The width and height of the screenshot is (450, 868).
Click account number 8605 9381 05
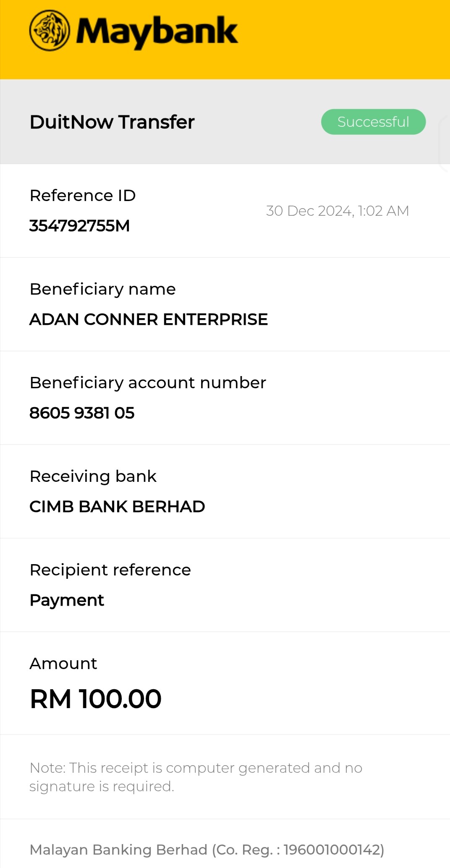(x=82, y=413)
